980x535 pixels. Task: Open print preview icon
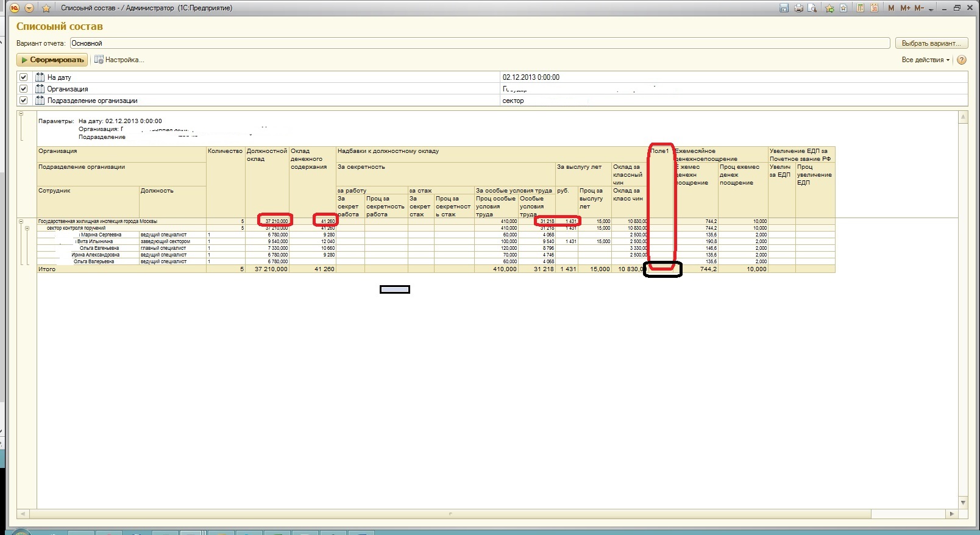click(x=812, y=8)
